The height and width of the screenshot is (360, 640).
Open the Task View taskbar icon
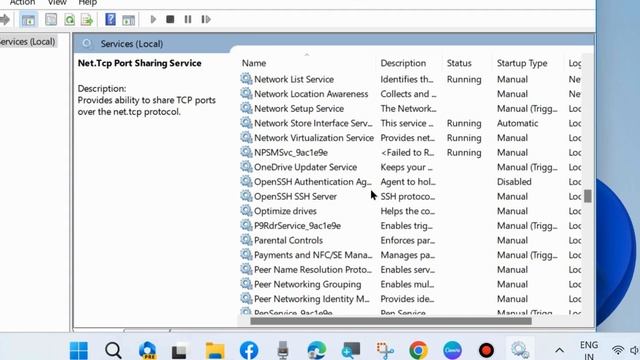(180, 351)
